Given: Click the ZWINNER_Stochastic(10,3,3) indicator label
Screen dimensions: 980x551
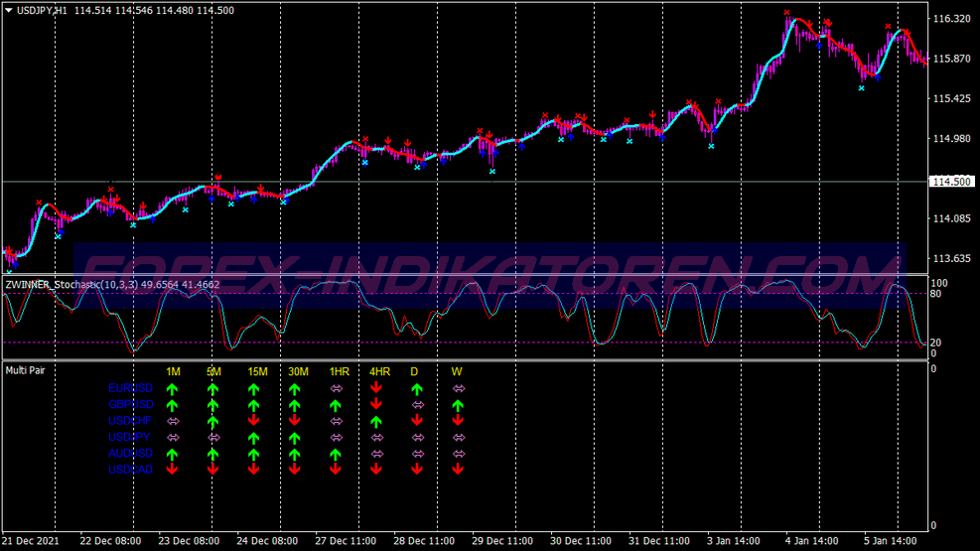Looking at the screenshot, I should click(x=71, y=285).
